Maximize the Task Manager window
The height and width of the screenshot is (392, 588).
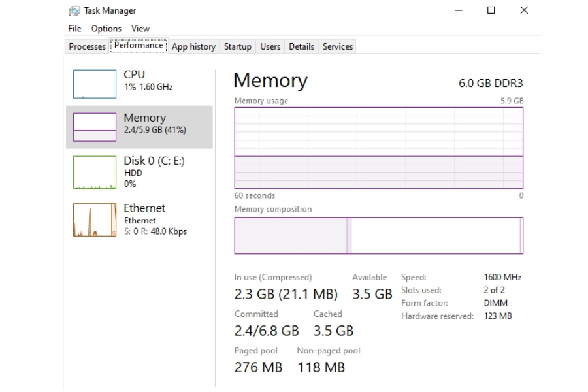(x=491, y=10)
